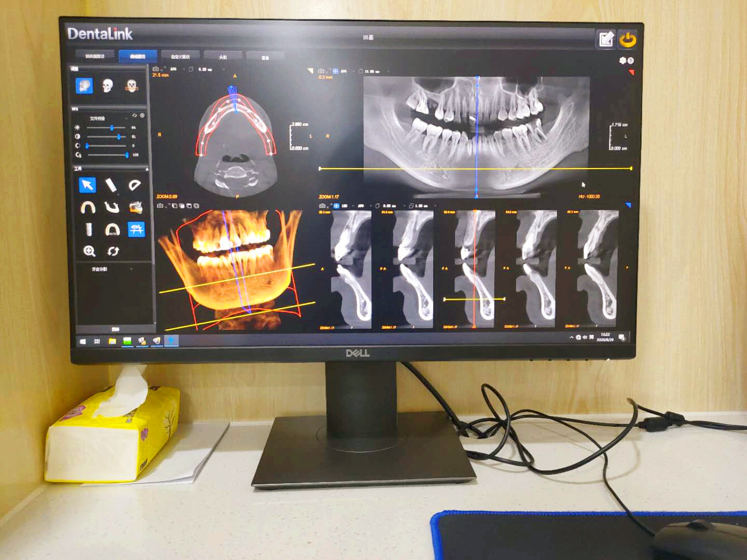Choose the protractor angle tool

(135, 185)
